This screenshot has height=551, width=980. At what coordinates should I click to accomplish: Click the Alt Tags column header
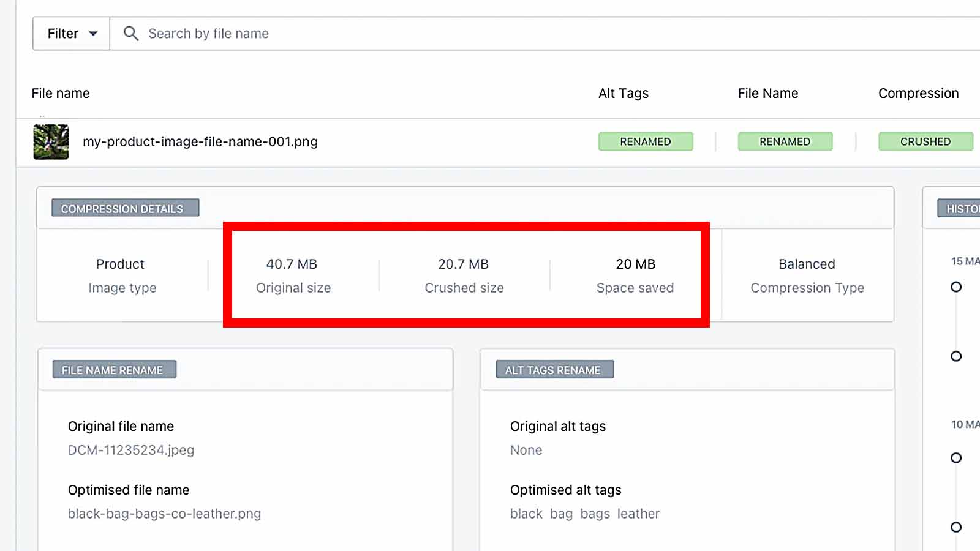coord(623,93)
